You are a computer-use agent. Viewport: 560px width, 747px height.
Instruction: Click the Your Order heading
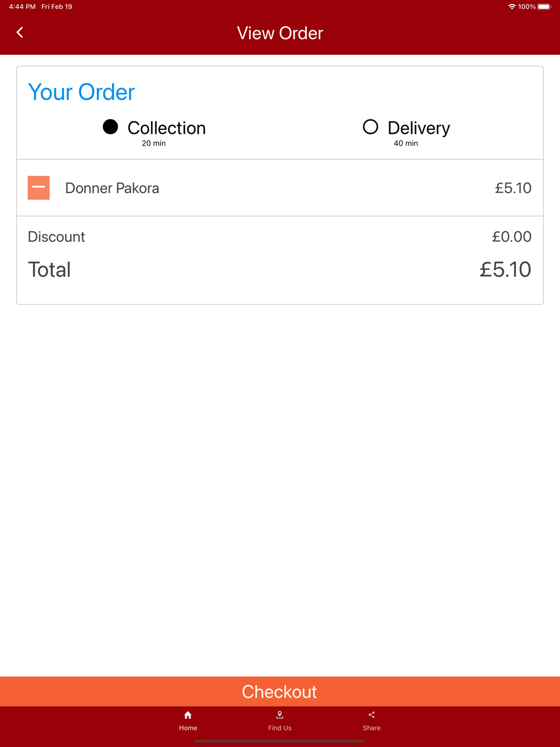click(x=81, y=92)
